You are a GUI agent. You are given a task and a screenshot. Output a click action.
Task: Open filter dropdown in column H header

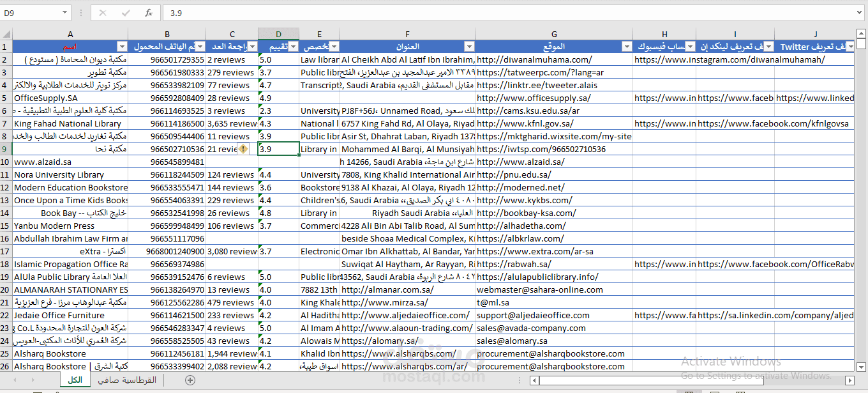(690, 47)
